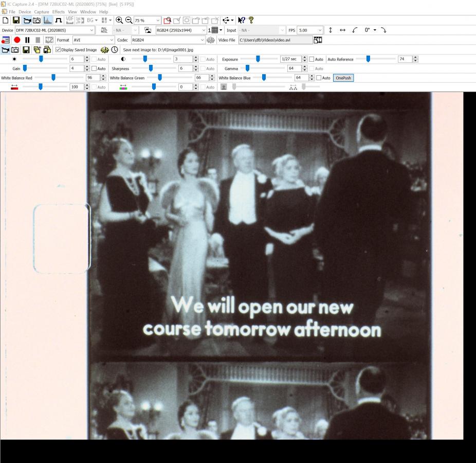This screenshot has width=476, height=463.
Task: Flip the image horizontally
Action: point(342,30)
